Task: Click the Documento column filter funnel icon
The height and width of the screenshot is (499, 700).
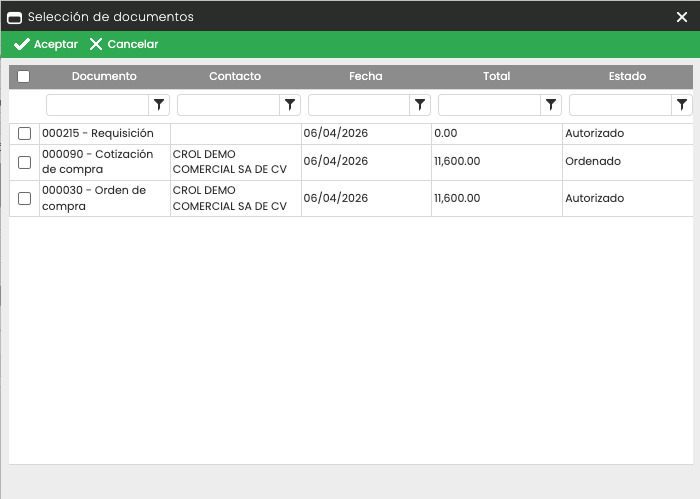Action: pos(159,105)
